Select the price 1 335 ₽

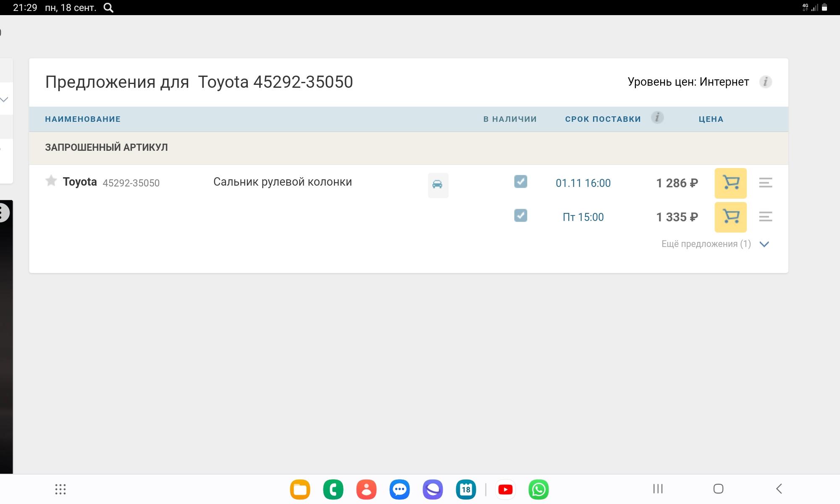(x=677, y=217)
